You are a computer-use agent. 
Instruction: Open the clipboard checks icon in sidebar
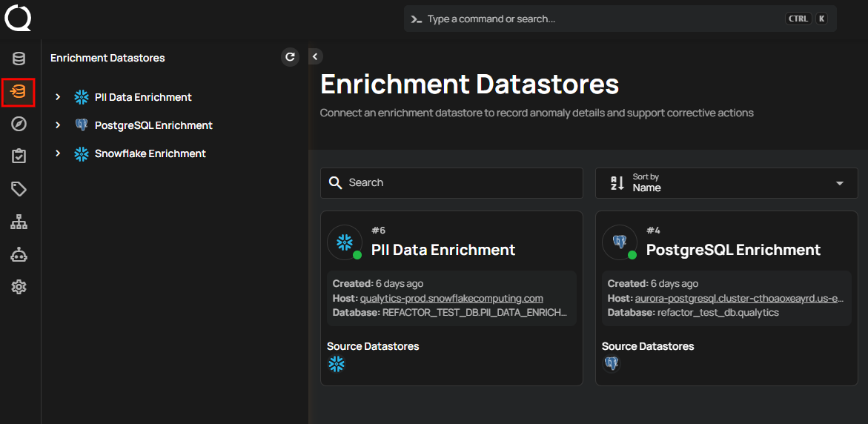coord(19,156)
